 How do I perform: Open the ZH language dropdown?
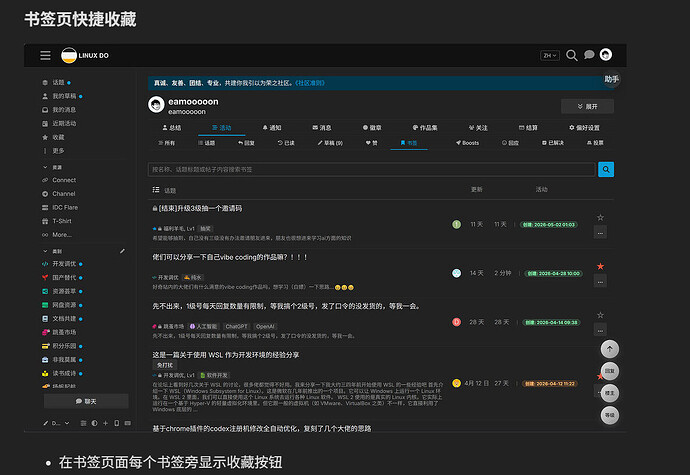pyautogui.click(x=550, y=55)
